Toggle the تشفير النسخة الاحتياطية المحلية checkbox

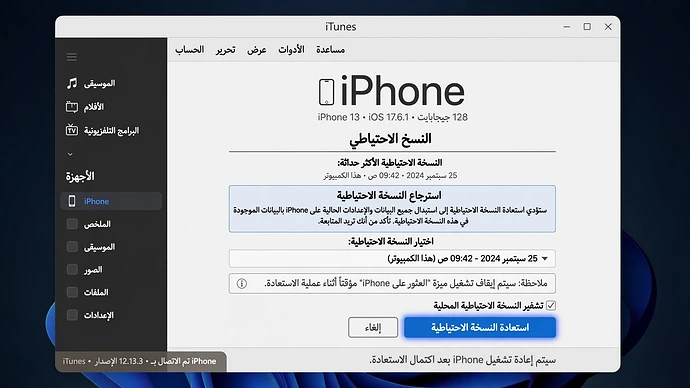551,305
